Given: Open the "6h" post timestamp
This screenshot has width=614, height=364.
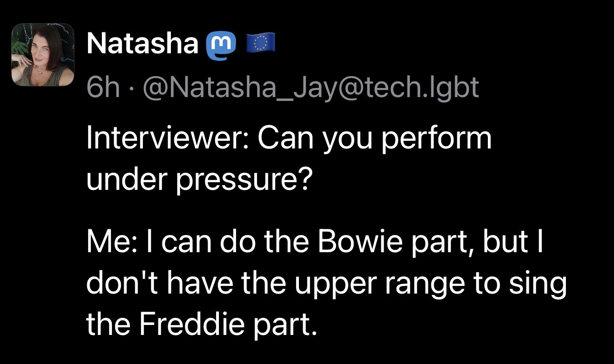Looking at the screenshot, I should pos(103,87).
